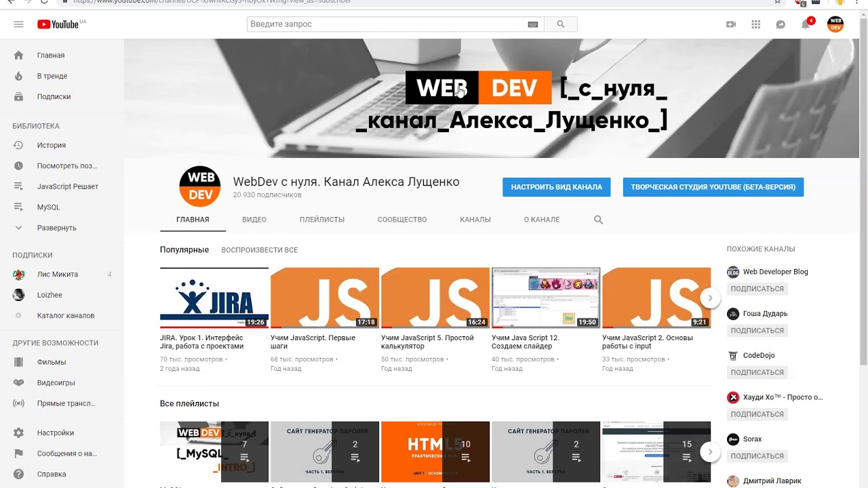Viewport: 868px width, 488px height.
Task: Open В тренде trending page
Action: [x=62, y=76]
